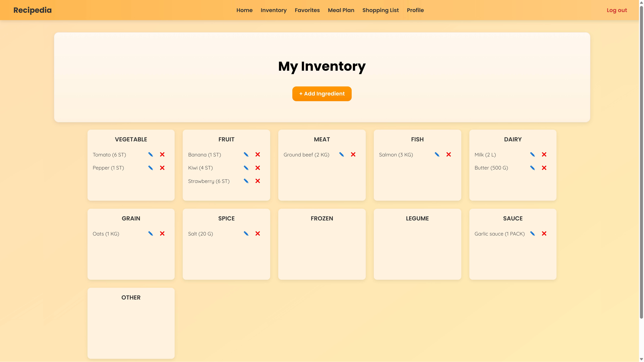Remove Salt from the Spice category
This screenshot has height=362, width=644.
[257, 234]
